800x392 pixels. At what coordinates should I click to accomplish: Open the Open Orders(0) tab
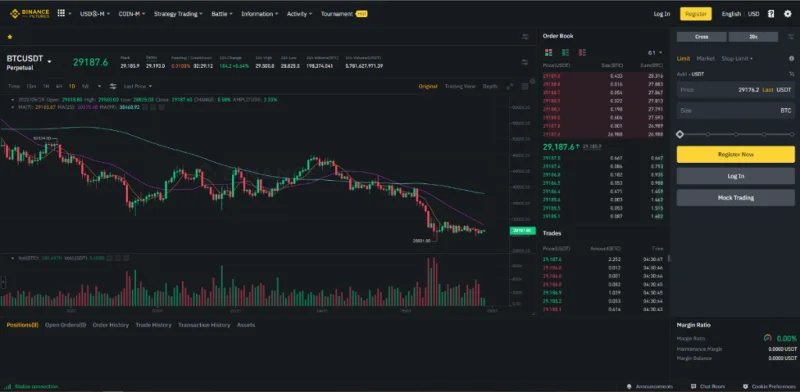coord(65,325)
